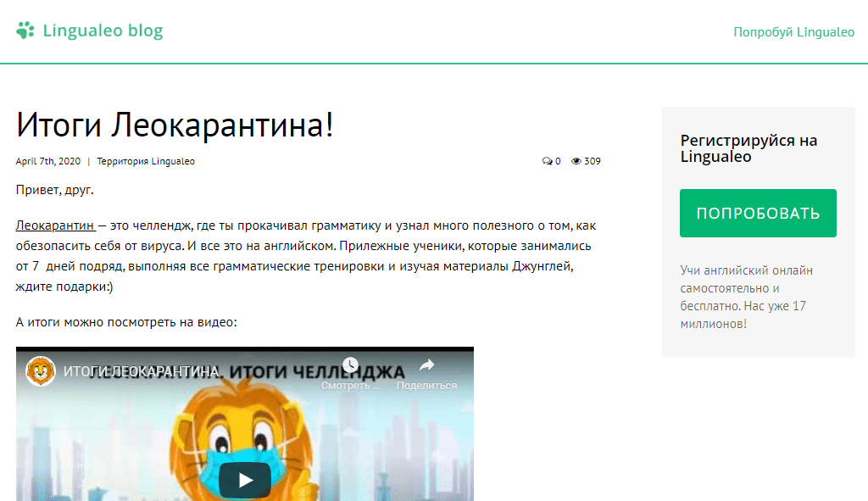This screenshot has width=868, height=501.
Task: Click sidebar text Учи английский онлайн
Action: (746, 270)
